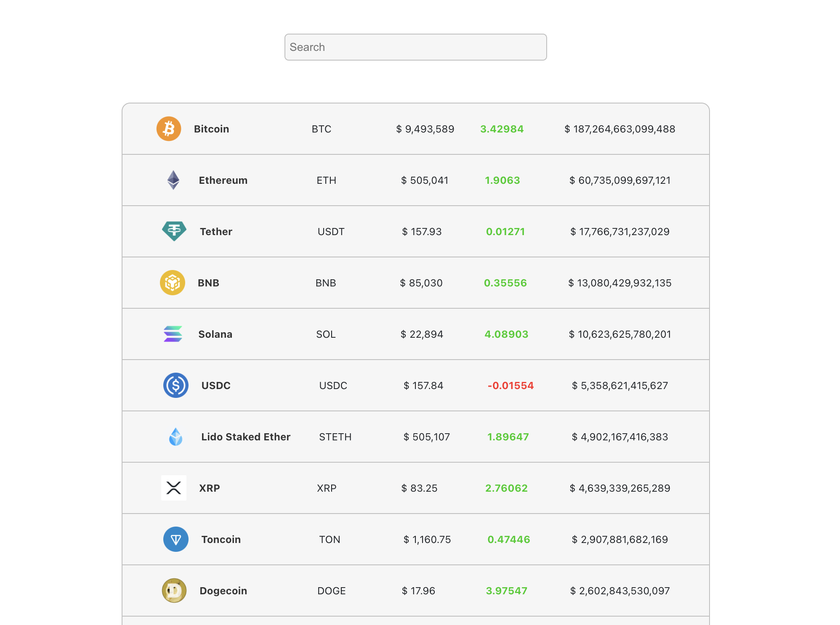Click Bitcoin price $ 9,493,589

[x=425, y=129]
